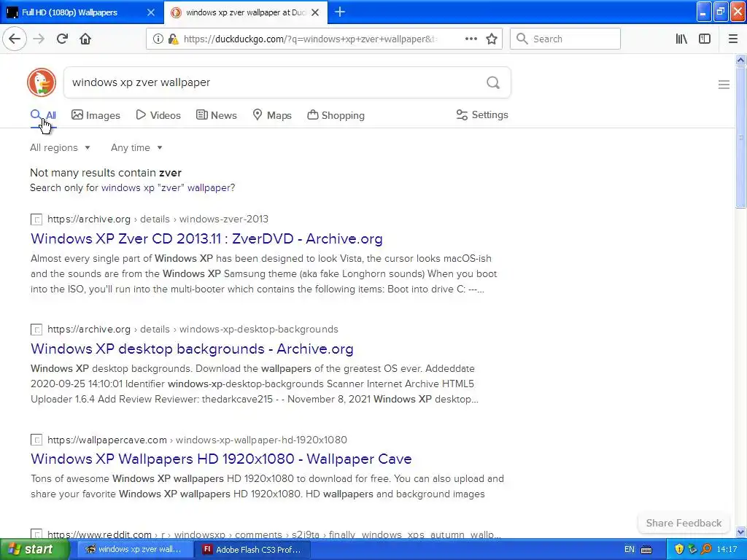Open Windows XP Wallpapers HD 1920x1080 result
Viewport: 747px width, 560px height.
(x=221, y=459)
